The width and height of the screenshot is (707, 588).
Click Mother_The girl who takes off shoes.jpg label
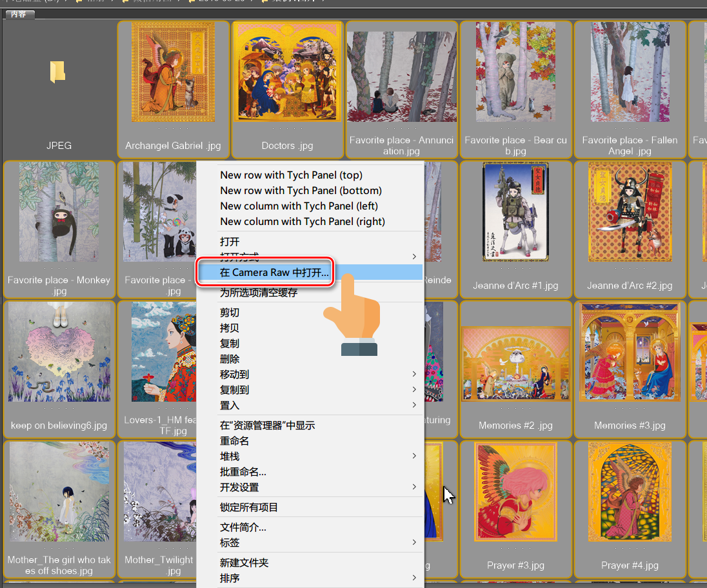click(59, 565)
